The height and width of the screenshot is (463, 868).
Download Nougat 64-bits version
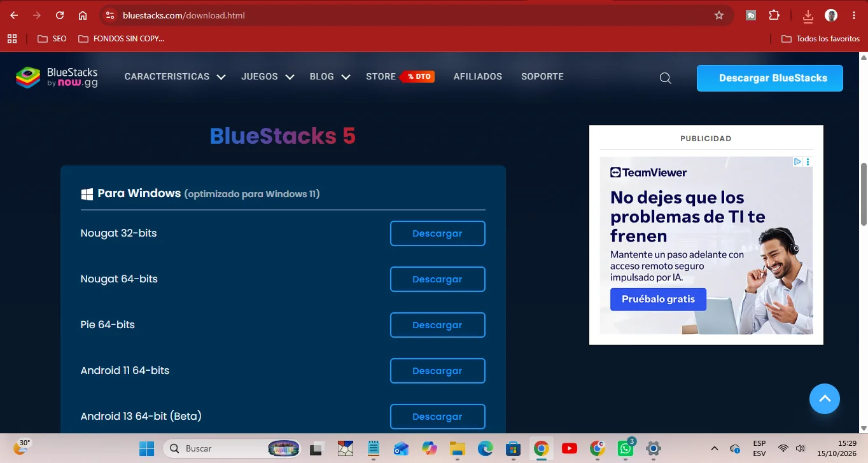coord(437,279)
